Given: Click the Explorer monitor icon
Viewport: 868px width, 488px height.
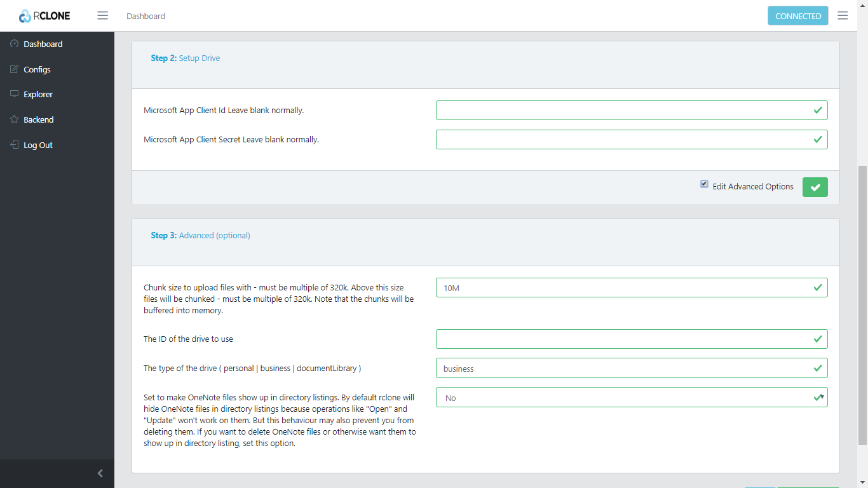Looking at the screenshot, I should 15,94.
